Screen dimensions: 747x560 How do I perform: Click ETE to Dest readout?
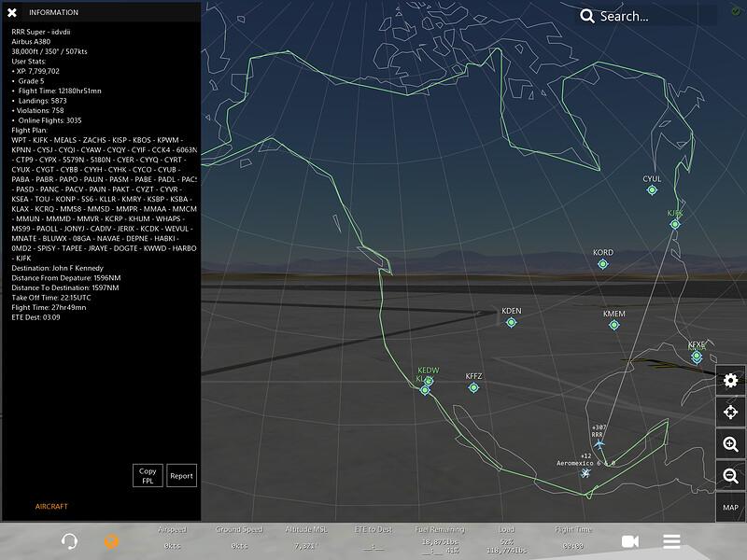[x=373, y=538]
